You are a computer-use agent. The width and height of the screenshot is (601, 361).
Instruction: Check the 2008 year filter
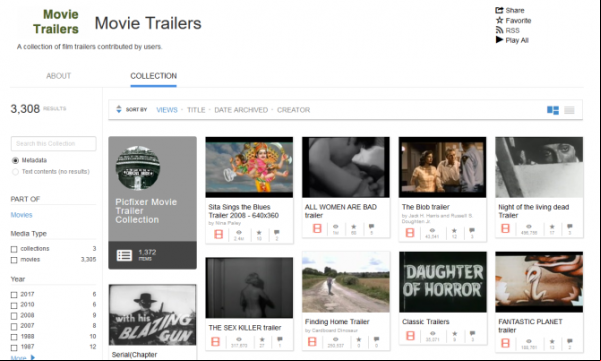pos(14,316)
